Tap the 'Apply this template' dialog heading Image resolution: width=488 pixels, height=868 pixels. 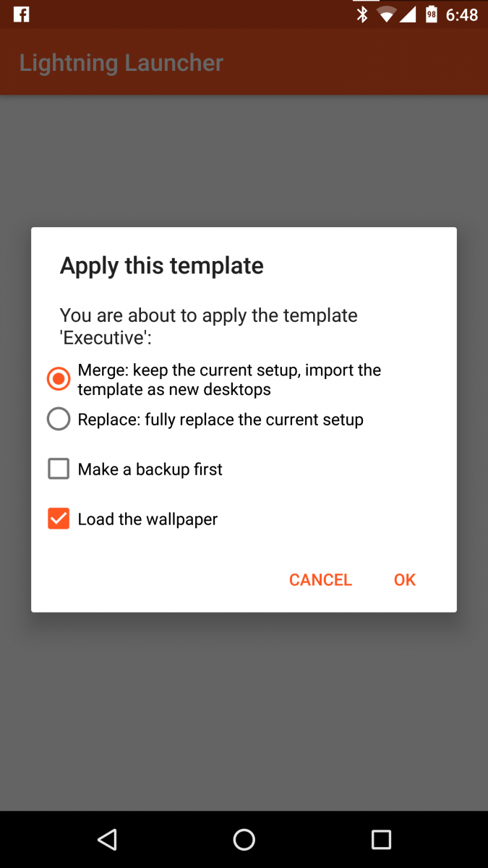pyautogui.click(x=162, y=265)
